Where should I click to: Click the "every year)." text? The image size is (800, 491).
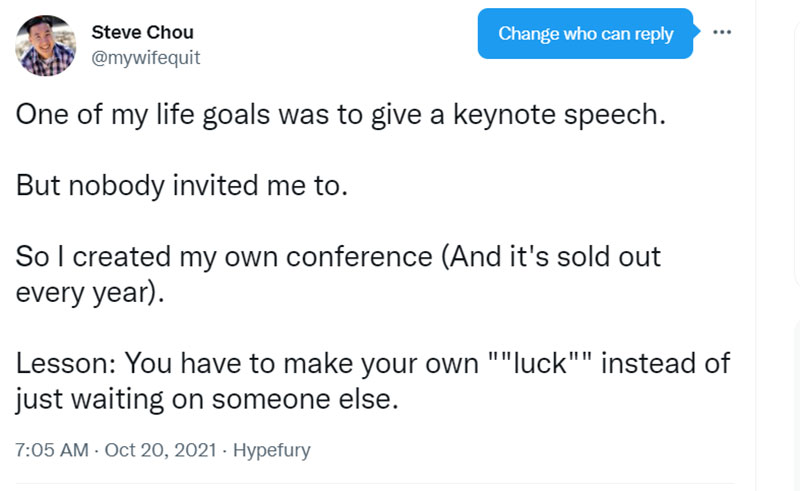click(90, 293)
